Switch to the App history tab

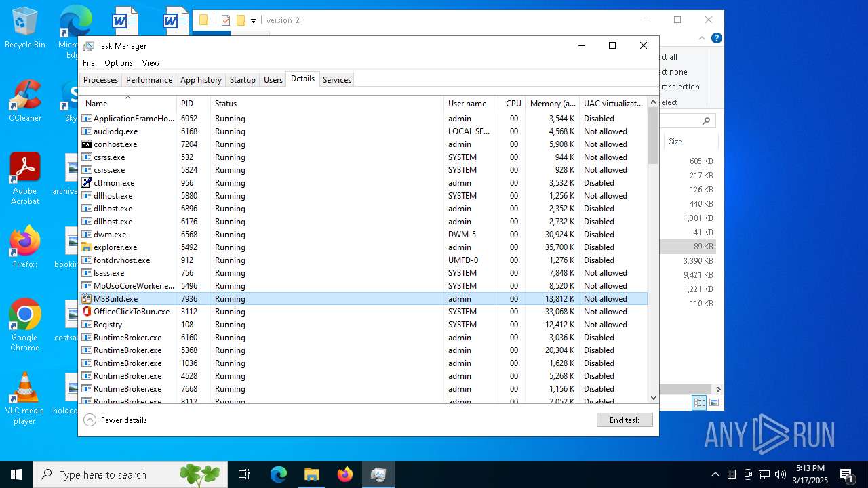coord(201,80)
